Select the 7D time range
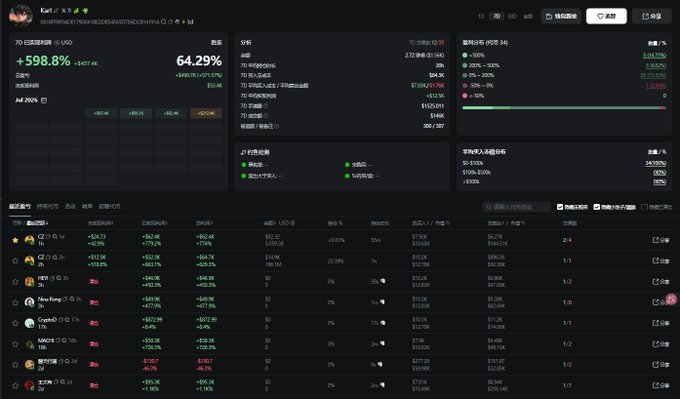The height and width of the screenshot is (399, 680). point(497,16)
